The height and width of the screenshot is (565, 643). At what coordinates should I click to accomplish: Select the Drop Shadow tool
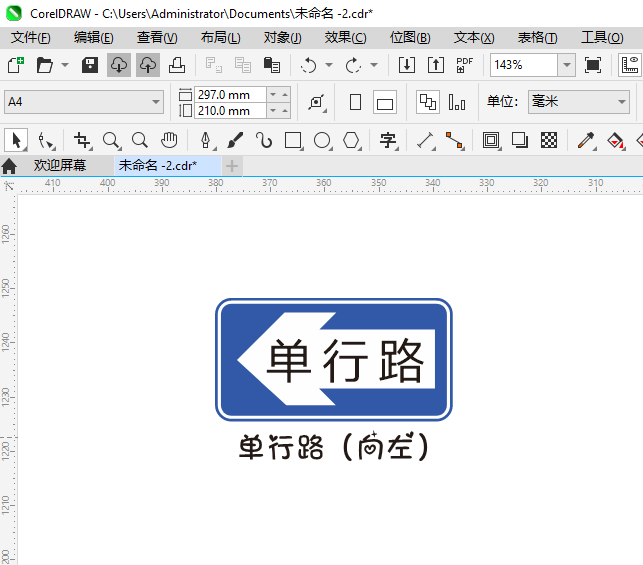point(520,140)
